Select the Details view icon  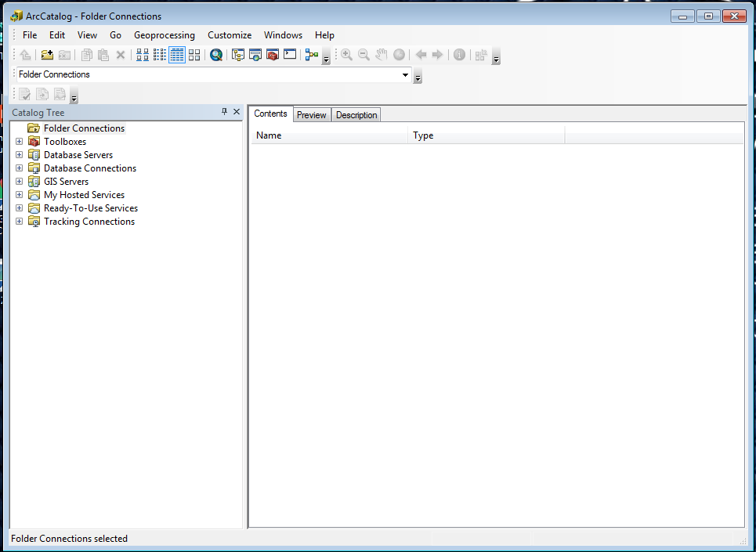pos(177,55)
